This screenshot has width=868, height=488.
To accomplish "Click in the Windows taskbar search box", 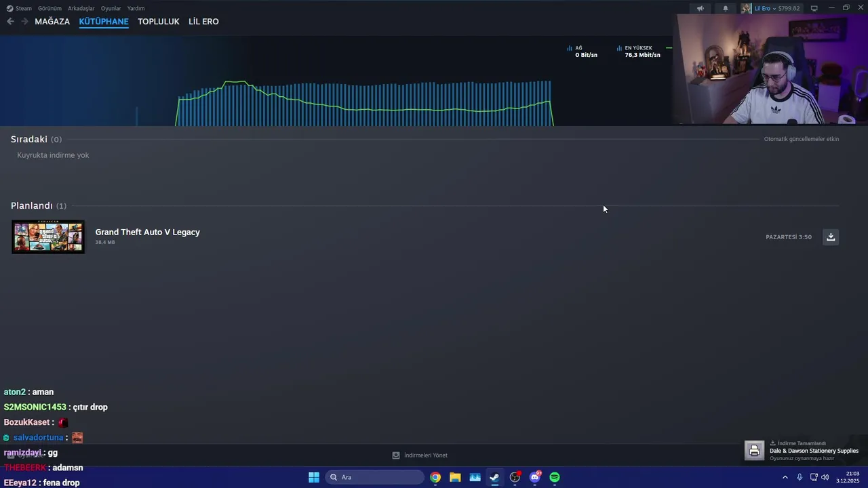I will point(374,477).
